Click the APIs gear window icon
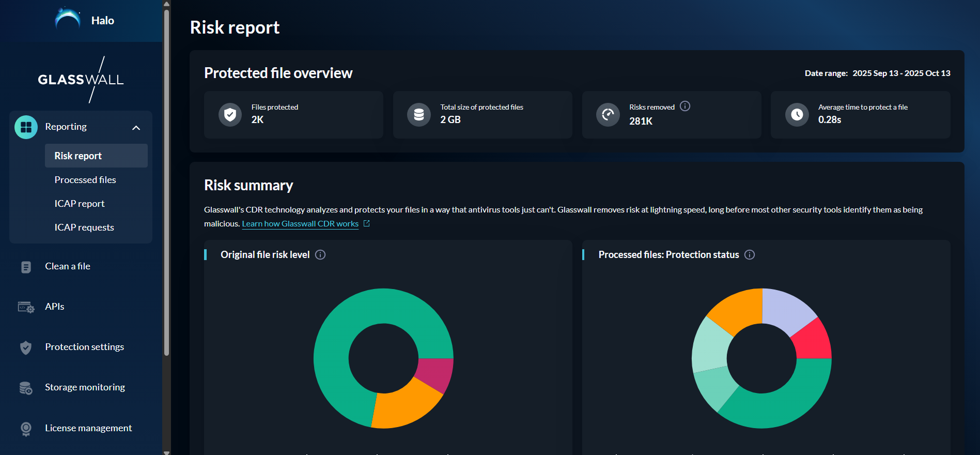This screenshot has height=455, width=980. (x=26, y=307)
